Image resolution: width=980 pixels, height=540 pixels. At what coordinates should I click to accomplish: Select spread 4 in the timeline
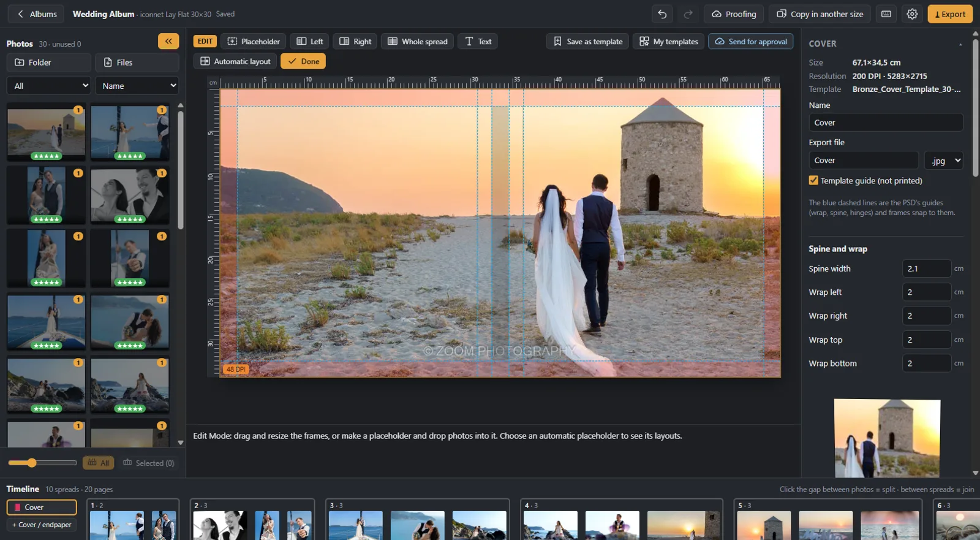[x=622, y=520]
